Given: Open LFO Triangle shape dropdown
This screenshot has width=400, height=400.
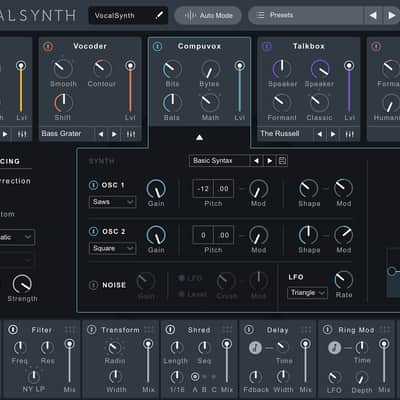Looking at the screenshot, I should coord(307,293).
